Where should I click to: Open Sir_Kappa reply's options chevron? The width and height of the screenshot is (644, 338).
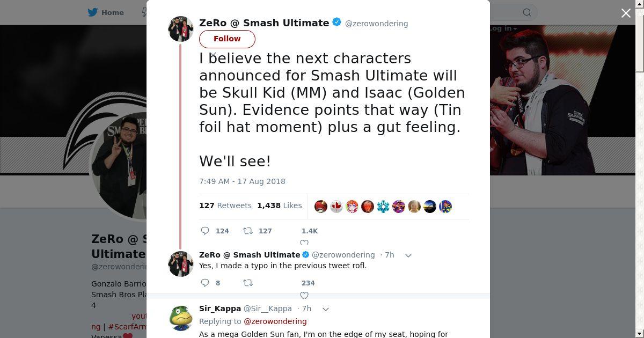(326, 309)
